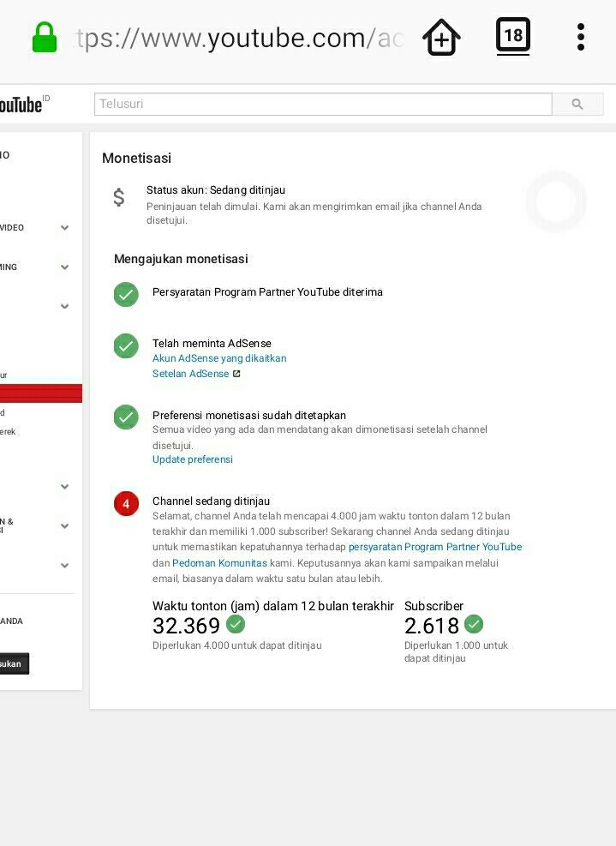Click 'Diperlukan 4.000 untuk dapat ditinjau' text
Image resolution: width=616 pixels, height=846 pixels.
[x=236, y=645]
